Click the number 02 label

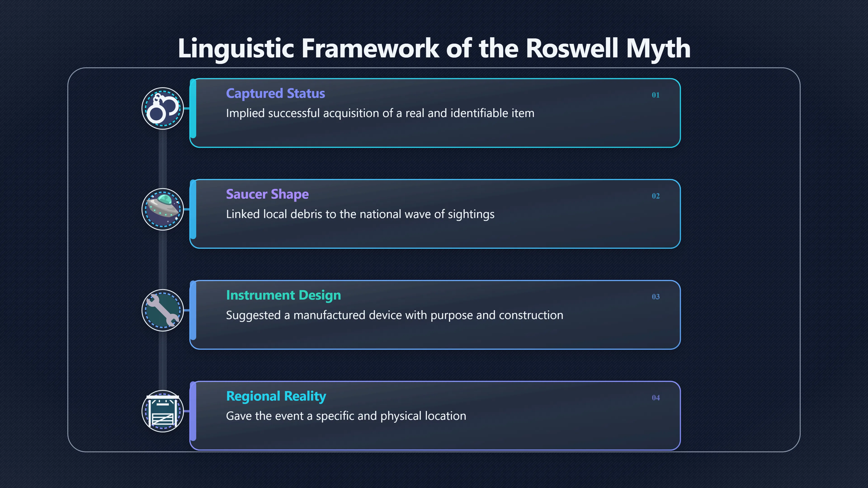655,196
